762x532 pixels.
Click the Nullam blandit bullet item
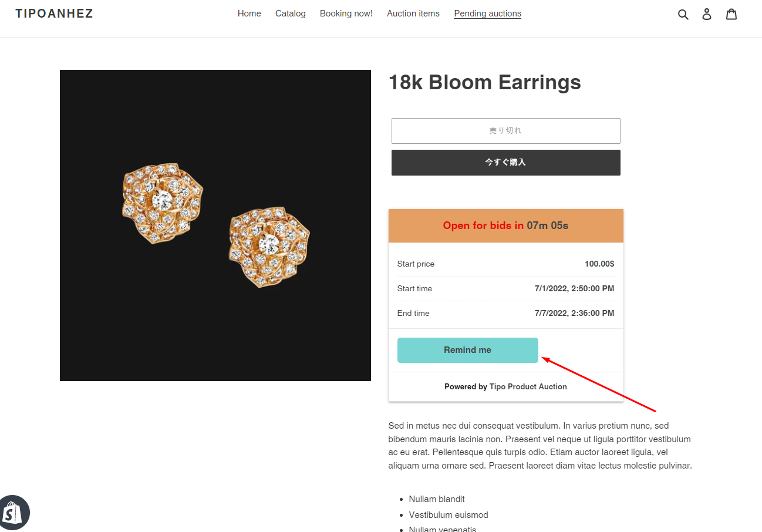[x=436, y=499]
